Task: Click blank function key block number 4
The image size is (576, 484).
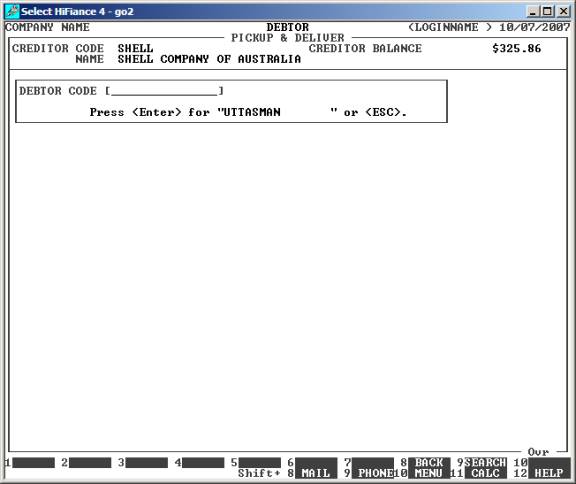Action: [x=203, y=462]
